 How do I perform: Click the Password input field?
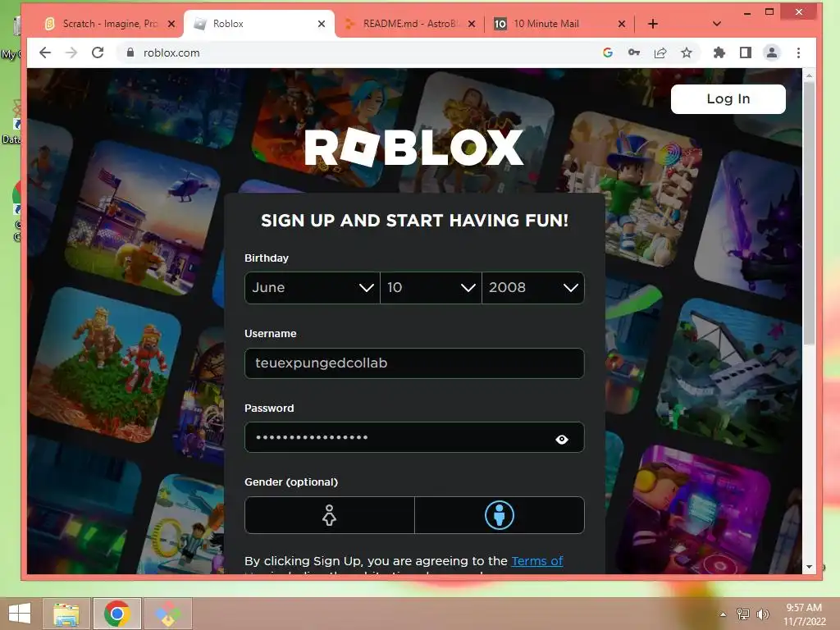[414, 437]
